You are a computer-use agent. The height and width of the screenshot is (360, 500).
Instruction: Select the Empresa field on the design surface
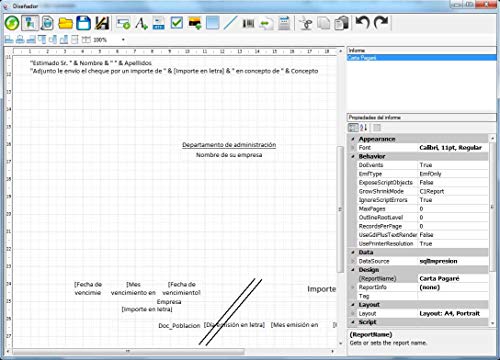(169, 302)
